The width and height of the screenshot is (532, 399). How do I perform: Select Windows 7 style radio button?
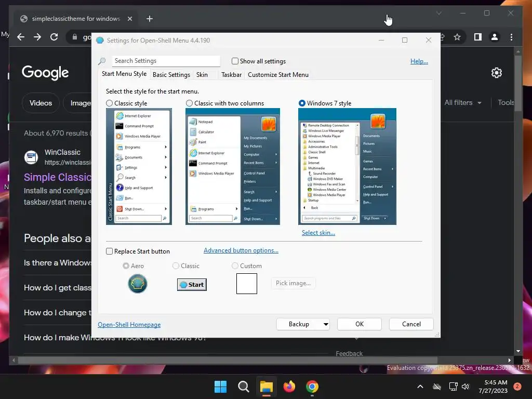point(302,103)
